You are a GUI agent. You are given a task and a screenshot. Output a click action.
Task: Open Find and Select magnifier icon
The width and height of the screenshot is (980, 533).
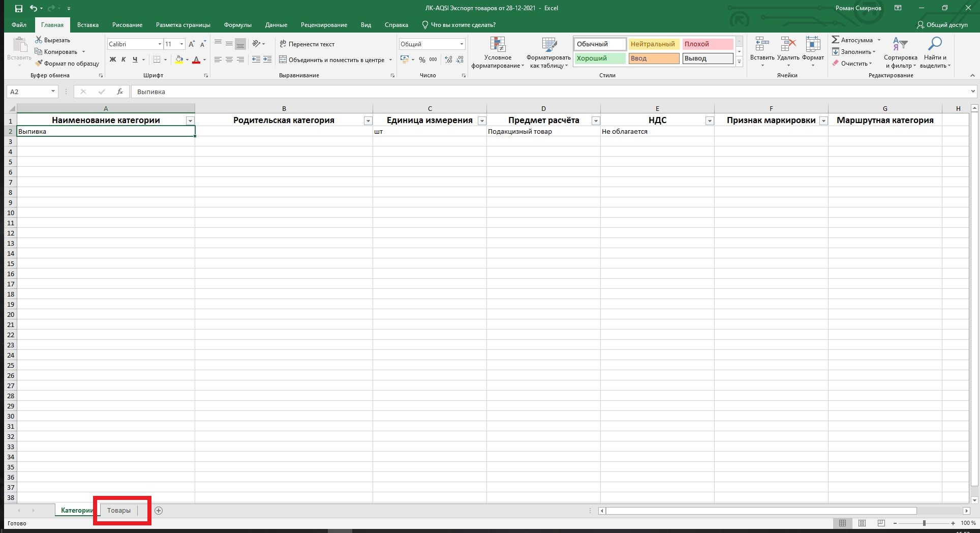935,45
